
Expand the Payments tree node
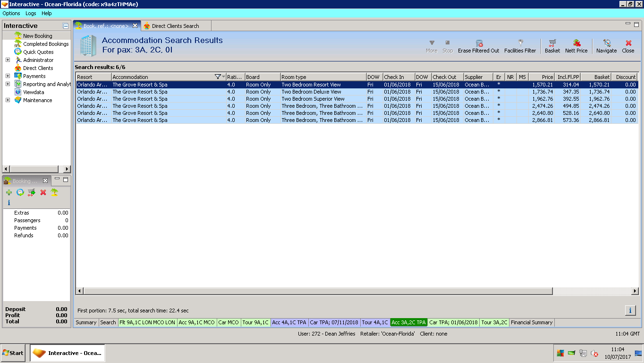(8, 76)
